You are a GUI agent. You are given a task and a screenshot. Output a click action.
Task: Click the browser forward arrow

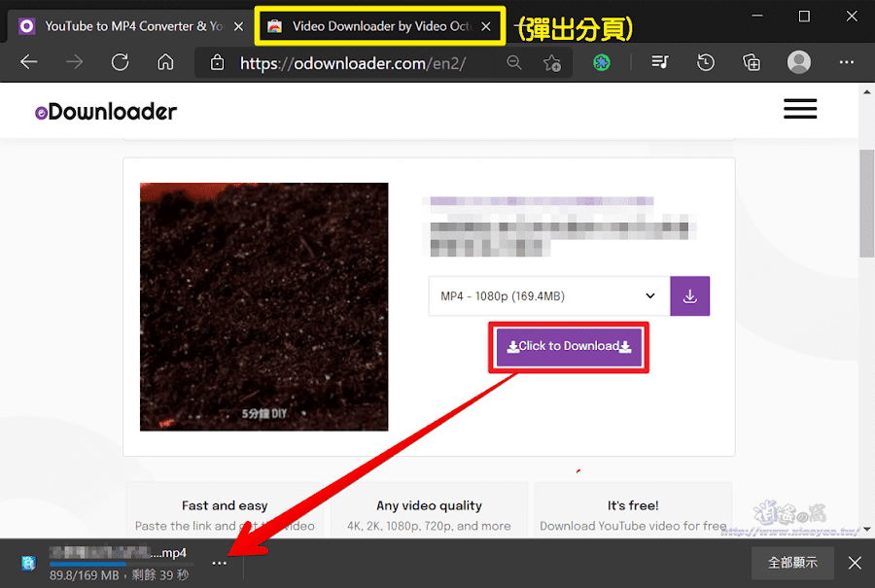click(74, 62)
